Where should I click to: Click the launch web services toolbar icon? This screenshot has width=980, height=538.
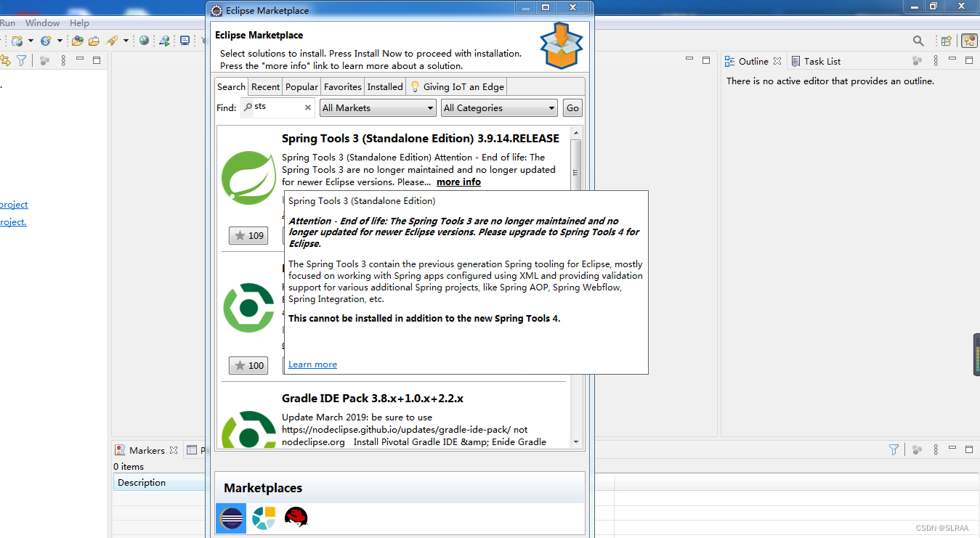tap(165, 41)
